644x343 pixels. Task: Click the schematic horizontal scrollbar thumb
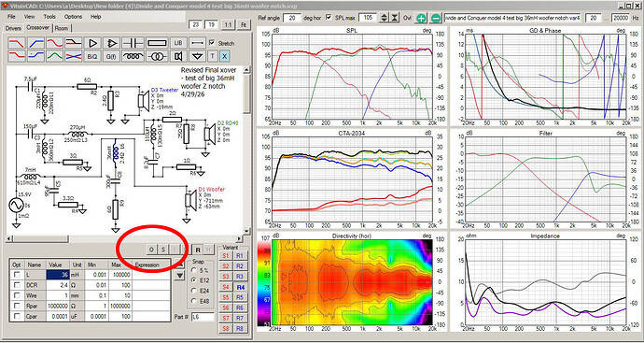pyautogui.click(x=40, y=239)
